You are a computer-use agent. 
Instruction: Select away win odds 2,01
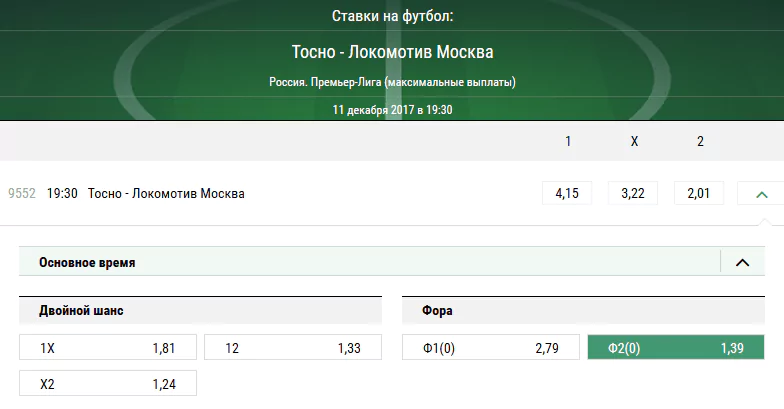coord(699,193)
